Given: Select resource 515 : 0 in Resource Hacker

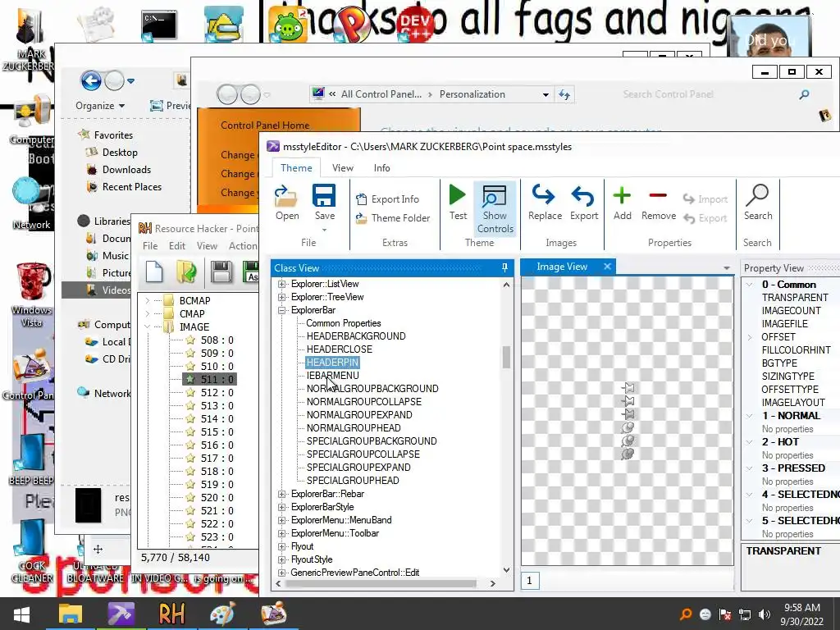Looking at the screenshot, I should (x=217, y=431).
